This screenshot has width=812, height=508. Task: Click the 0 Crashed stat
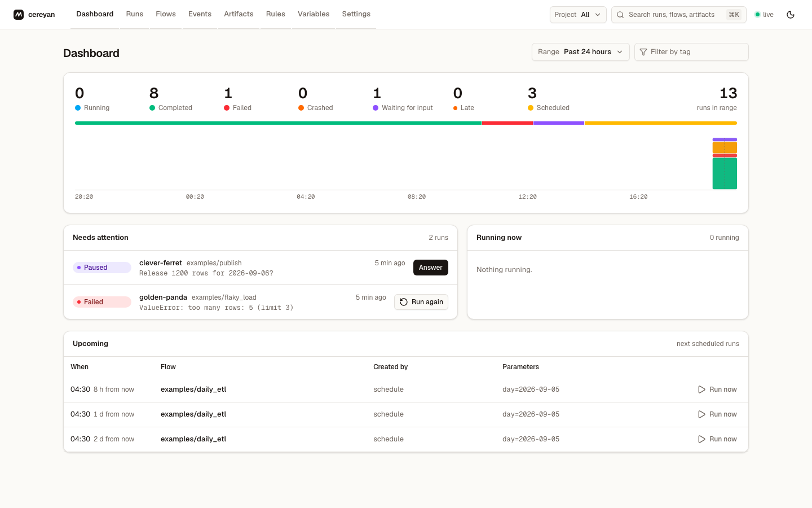[x=316, y=98]
